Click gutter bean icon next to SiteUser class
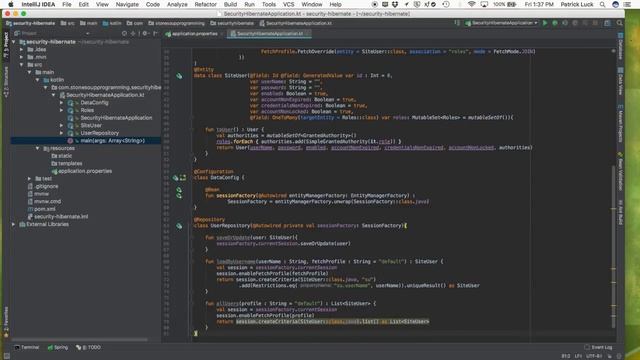 point(179,76)
